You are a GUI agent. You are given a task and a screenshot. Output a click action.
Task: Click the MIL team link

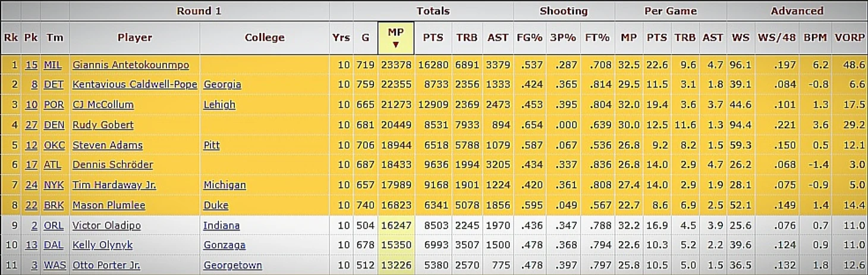(53, 65)
